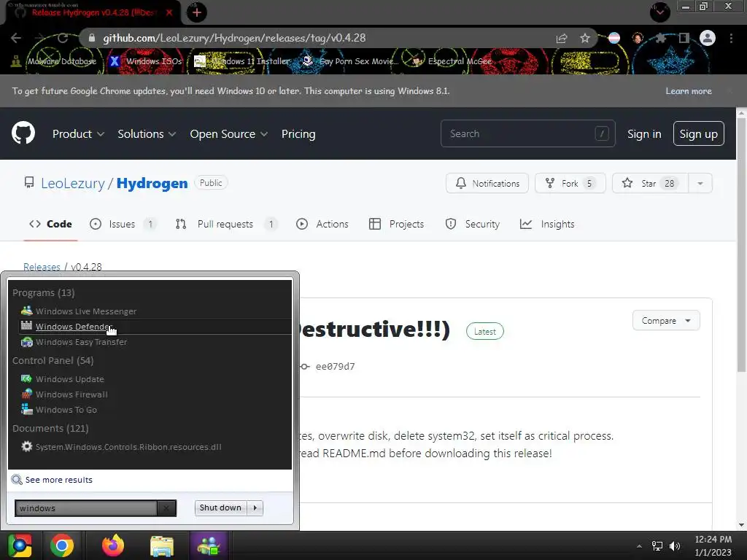Close the Release Hydrogen tab

169,12
